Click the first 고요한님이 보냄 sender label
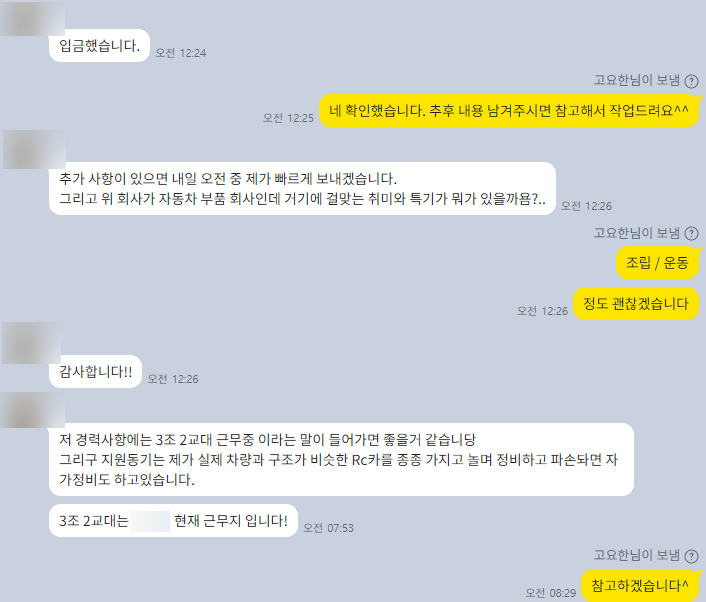The image size is (706, 602). [637, 81]
